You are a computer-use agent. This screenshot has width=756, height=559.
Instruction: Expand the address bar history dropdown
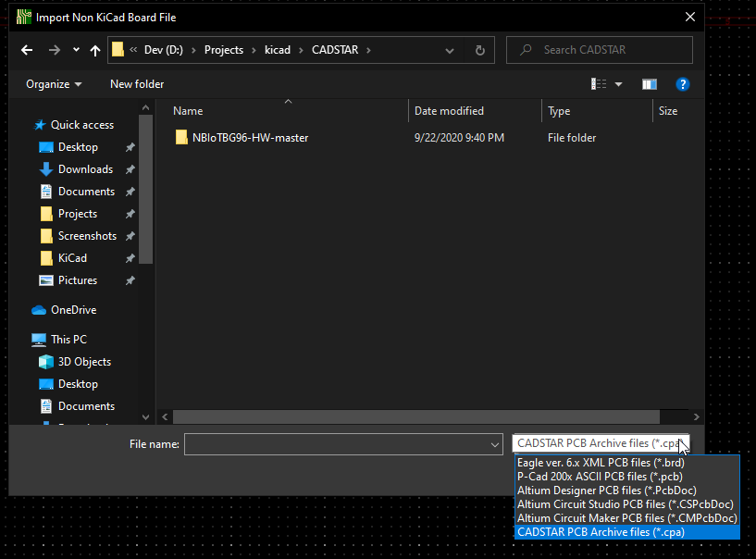(450, 50)
